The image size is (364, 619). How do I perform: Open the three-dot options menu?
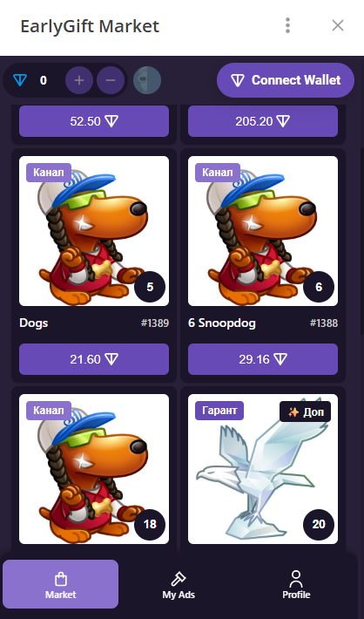point(288,25)
